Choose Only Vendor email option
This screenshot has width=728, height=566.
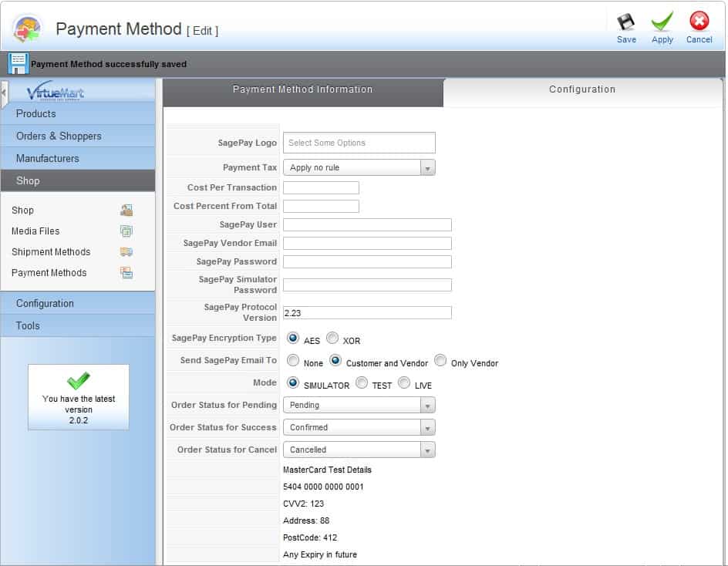440,360
